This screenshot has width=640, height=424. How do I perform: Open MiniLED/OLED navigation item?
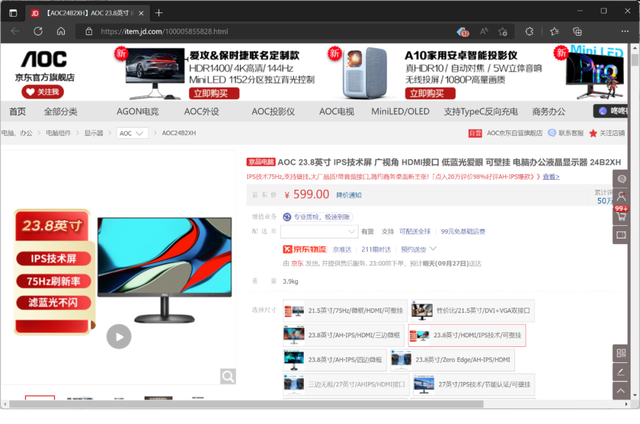(400, 111)
